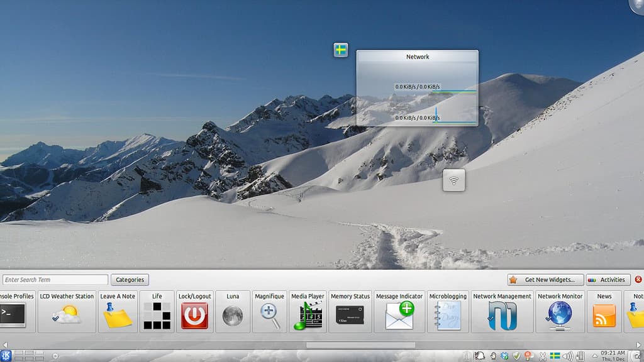644x362 pixels.
Task: Add the Leave A Note widget
Action: (x=118, y=312)
